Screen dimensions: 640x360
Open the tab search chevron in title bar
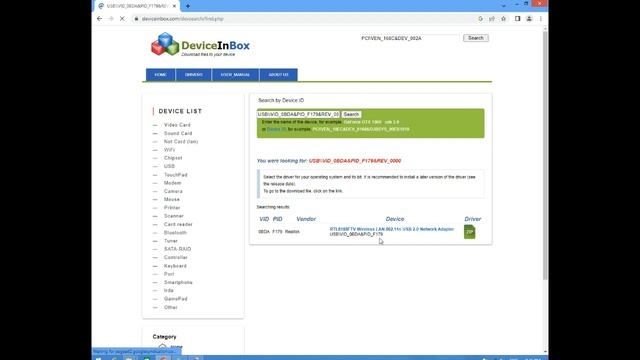(503, 5)
